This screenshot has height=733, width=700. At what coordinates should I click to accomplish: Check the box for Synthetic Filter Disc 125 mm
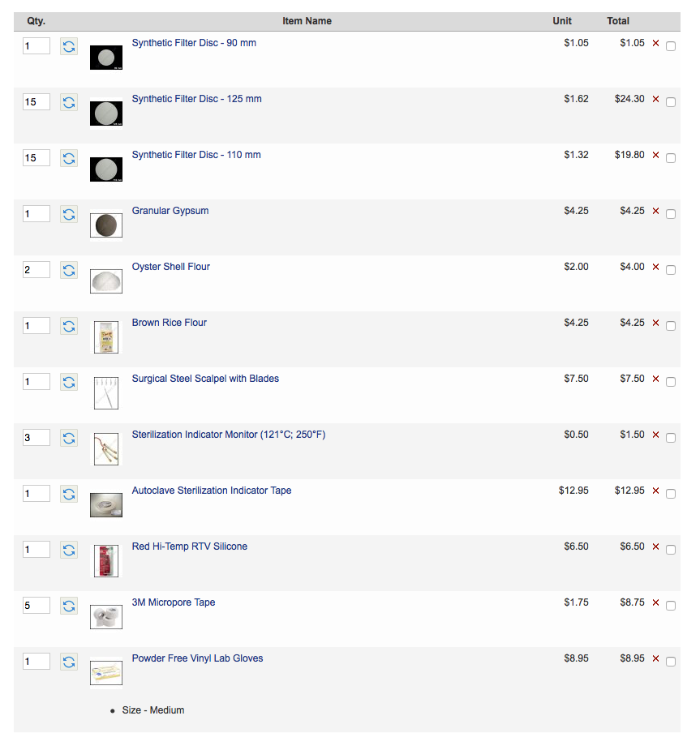coord(671,102)
